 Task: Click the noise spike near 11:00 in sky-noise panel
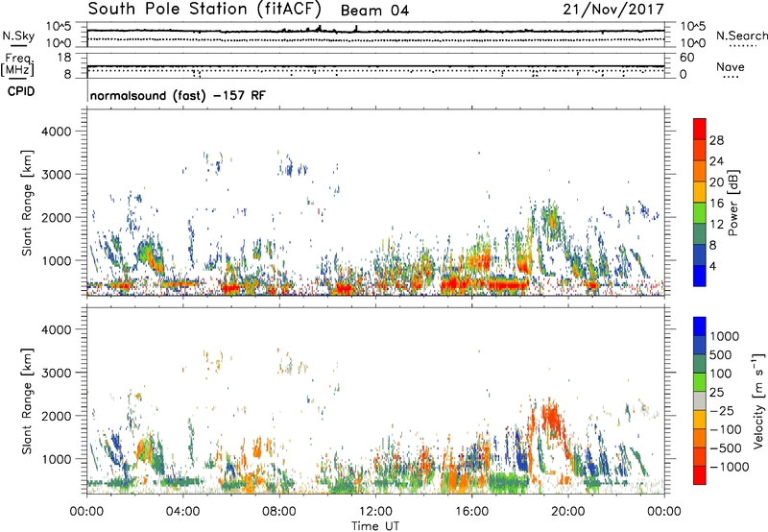pyautogui.click(x=356, y=29)
